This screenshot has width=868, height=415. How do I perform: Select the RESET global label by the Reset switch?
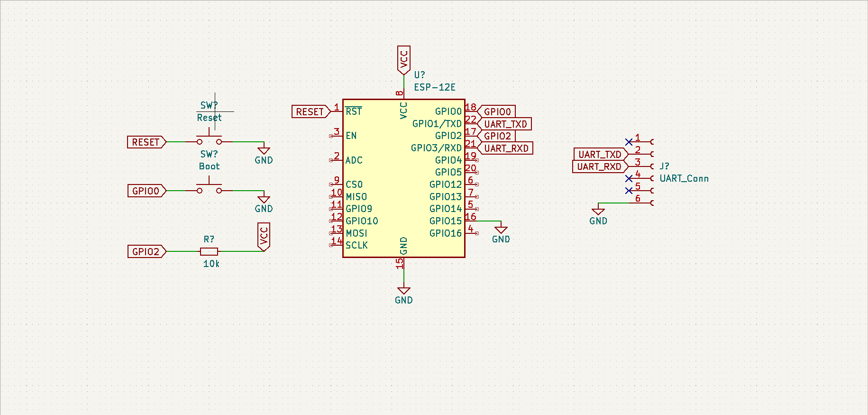pos(147,142)
